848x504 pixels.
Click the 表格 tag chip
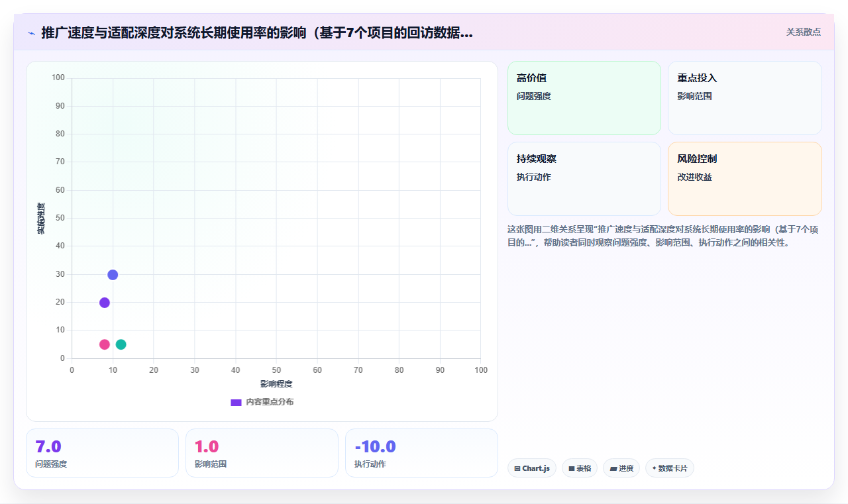[x=580, y=468]
